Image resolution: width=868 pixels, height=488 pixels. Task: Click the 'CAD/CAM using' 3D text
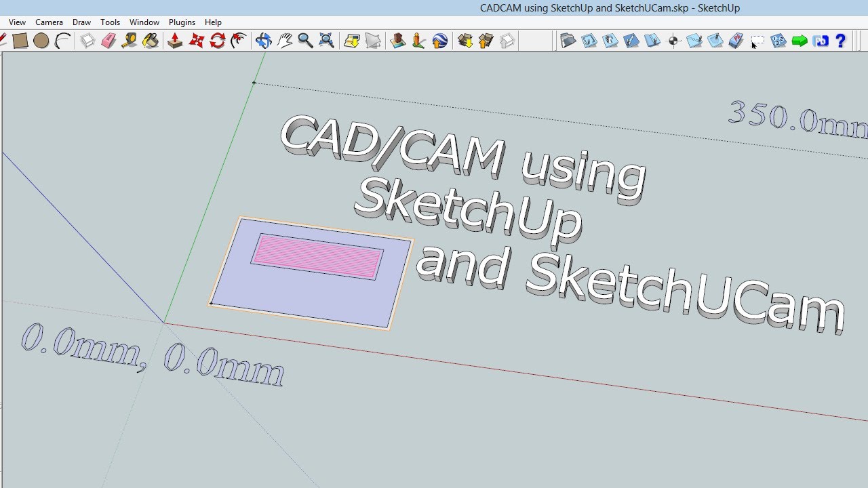pyautogui.click(x=462, y=160)
